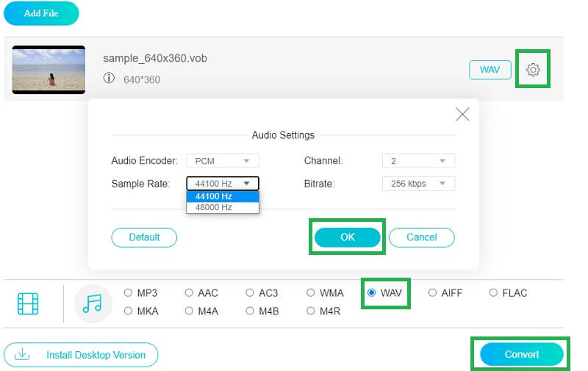Open the Bitrate 256 kbps dropdown
Viewport: 588px width, 371px height.
418,184
